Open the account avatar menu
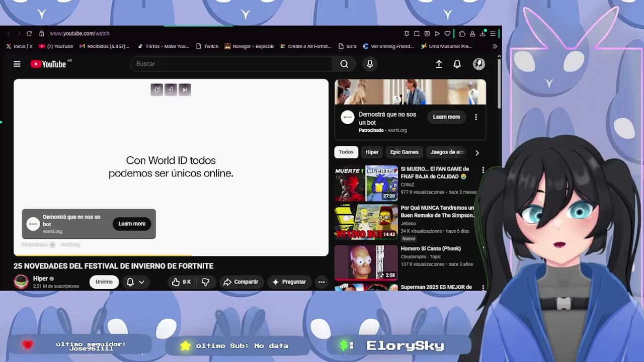 point(479,64)
